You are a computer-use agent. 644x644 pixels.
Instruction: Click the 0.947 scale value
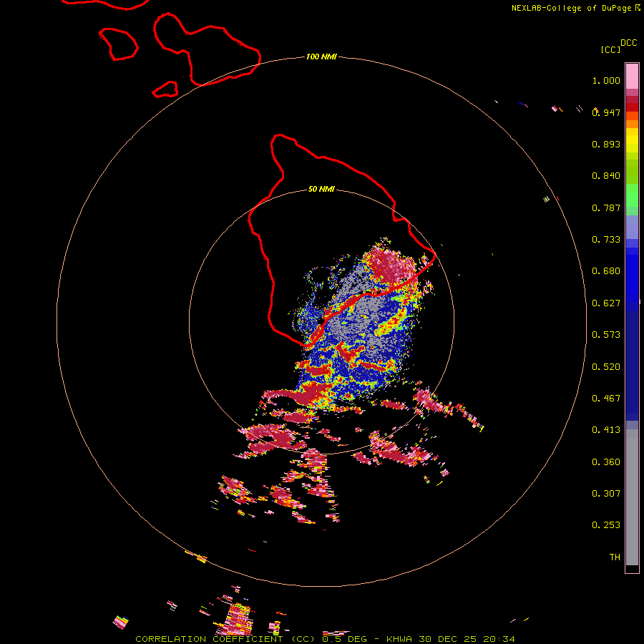pos(606,112)
